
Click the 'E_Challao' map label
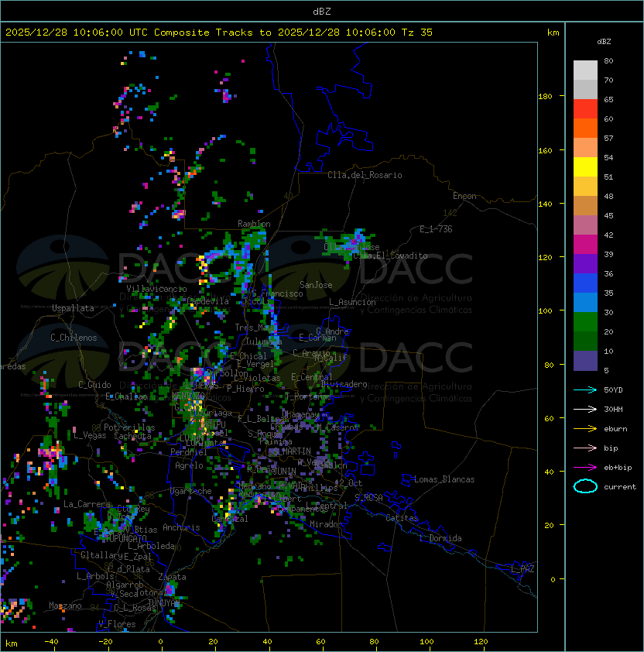(126, 396)
